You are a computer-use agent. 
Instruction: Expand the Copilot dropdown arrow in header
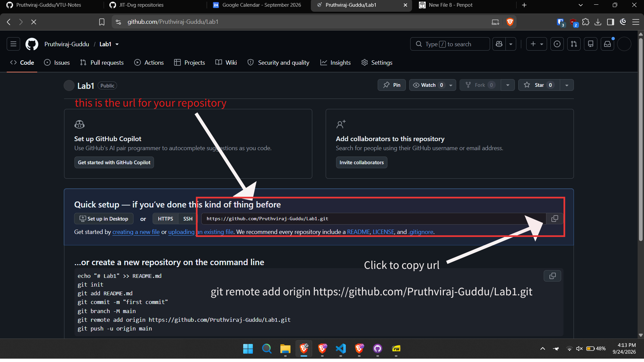point(511,44)
